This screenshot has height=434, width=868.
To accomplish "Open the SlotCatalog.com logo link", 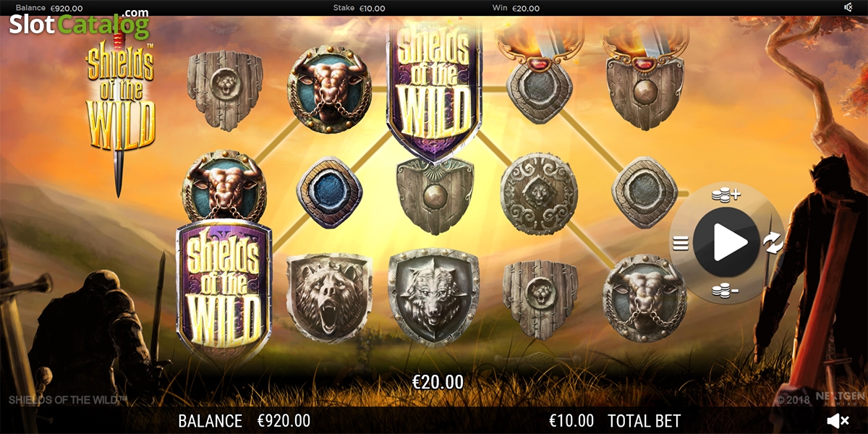I will tap(78, 24).
